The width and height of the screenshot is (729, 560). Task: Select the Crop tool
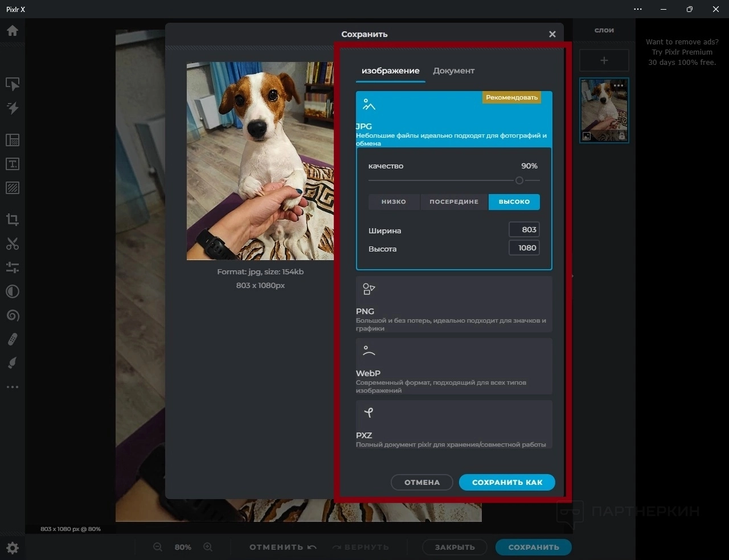tap(13, 220)
